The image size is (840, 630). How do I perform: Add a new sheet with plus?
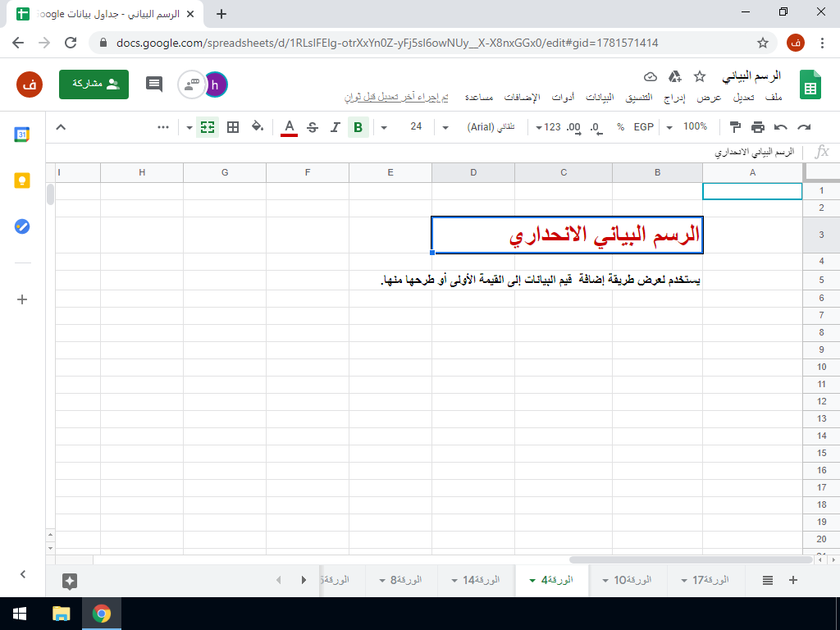pos(793,580)
